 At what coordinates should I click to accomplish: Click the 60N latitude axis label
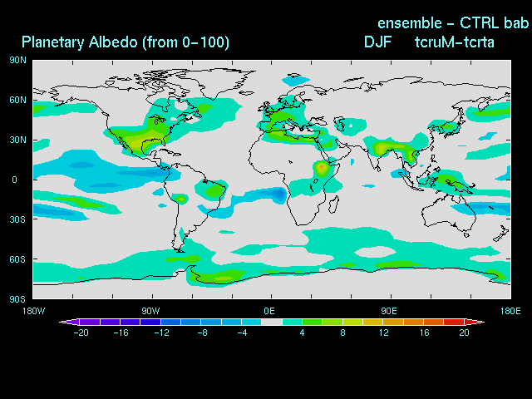[x=17, y=101]
